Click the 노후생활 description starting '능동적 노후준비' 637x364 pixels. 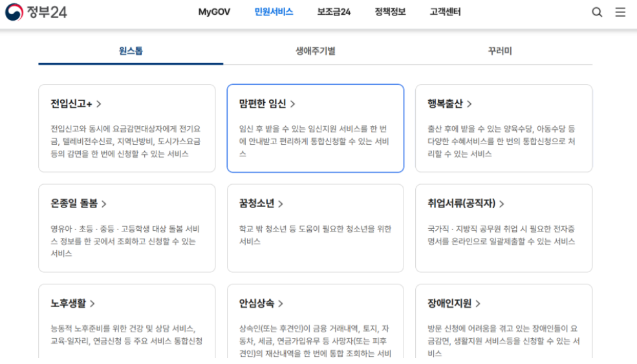click(126, 335)
